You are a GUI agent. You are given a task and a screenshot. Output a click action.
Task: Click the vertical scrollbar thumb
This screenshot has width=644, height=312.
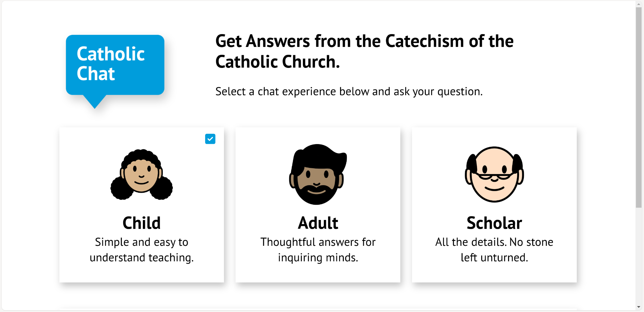coord(639,107)
